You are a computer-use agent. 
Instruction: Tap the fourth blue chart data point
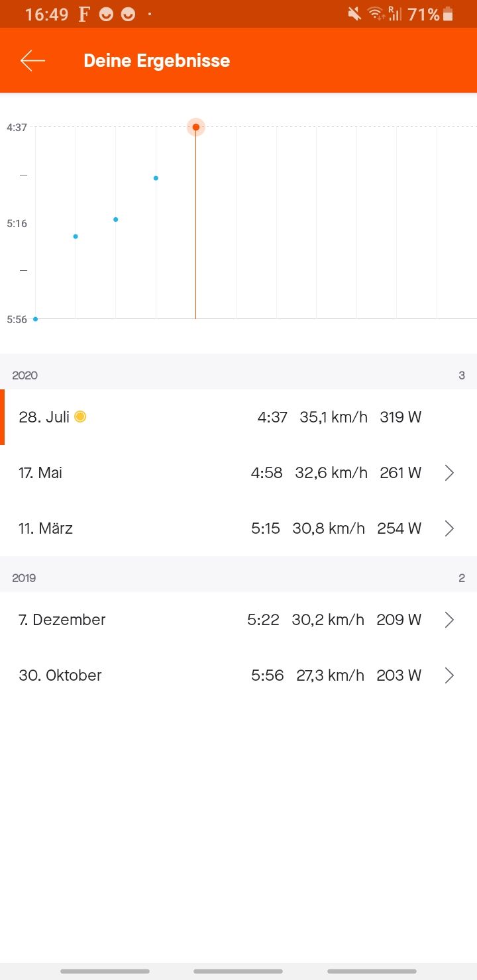[156, 178]
